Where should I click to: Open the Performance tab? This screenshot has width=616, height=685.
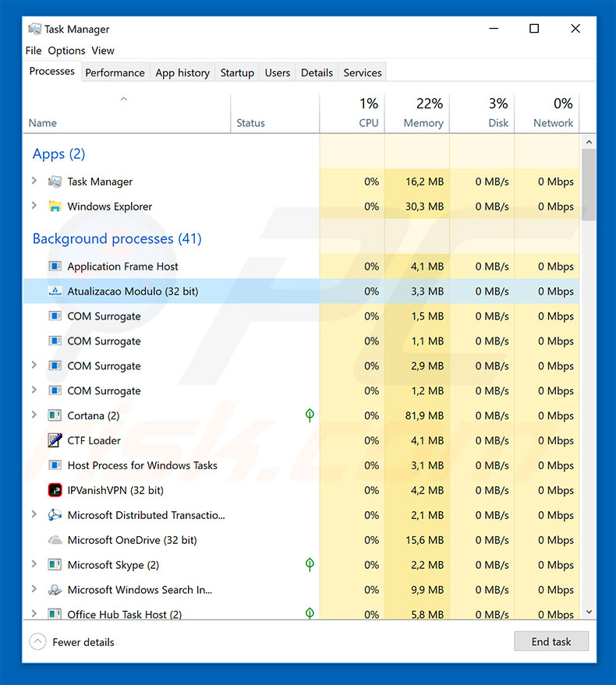115,72
